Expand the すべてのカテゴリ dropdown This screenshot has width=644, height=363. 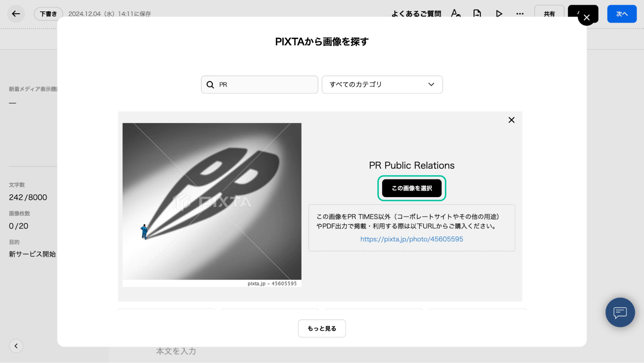click(x=382, y=84)
